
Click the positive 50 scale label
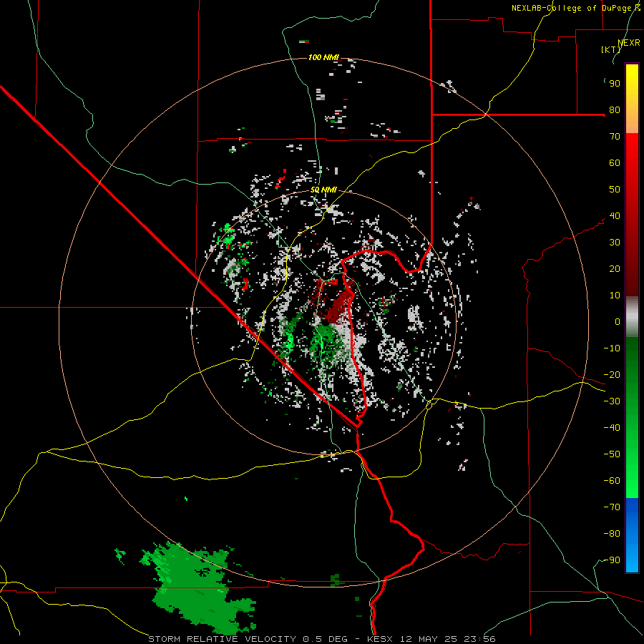pyautogui.click(x=615, y=190)
